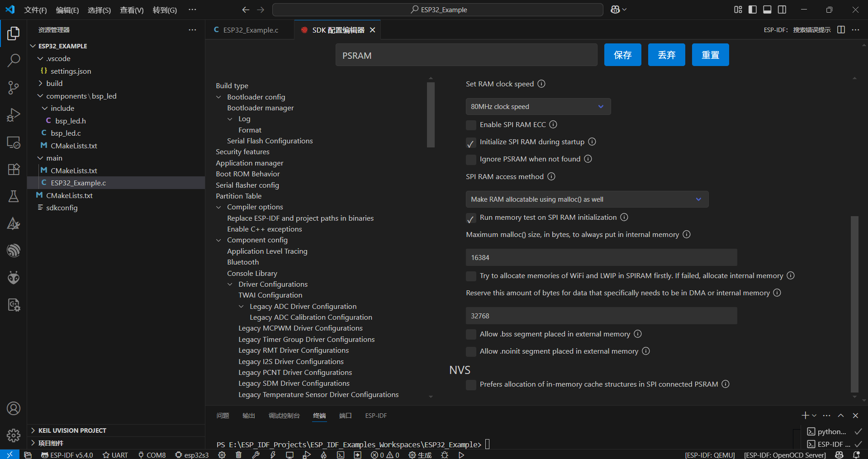Open the Run and Debug view

[x=14, y=115]
